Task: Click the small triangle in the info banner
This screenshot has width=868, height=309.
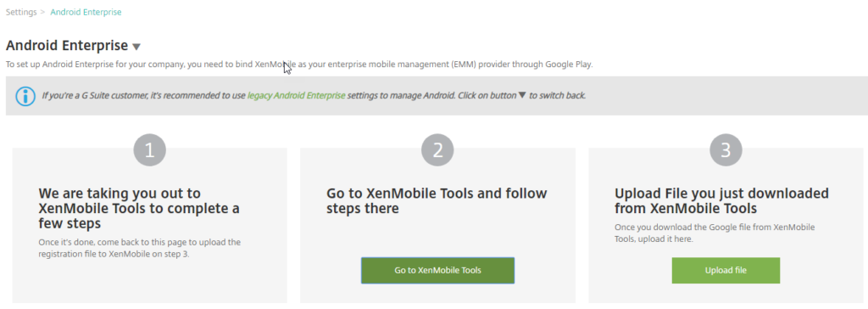Action: [521, 95]
